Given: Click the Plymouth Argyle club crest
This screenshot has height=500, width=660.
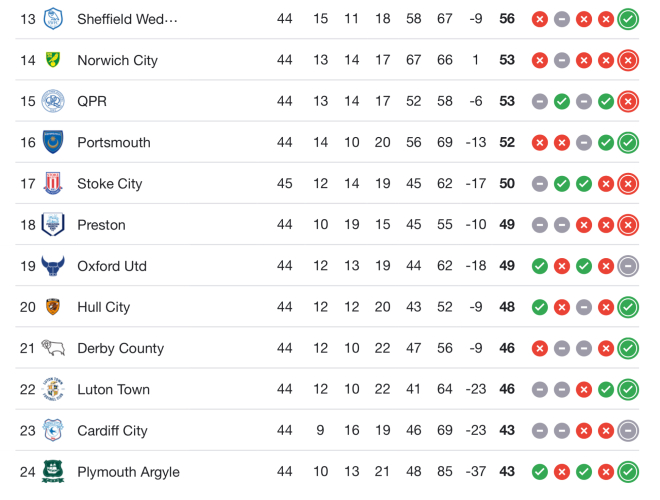Looking at the screenshot, I should click(53, 471).
